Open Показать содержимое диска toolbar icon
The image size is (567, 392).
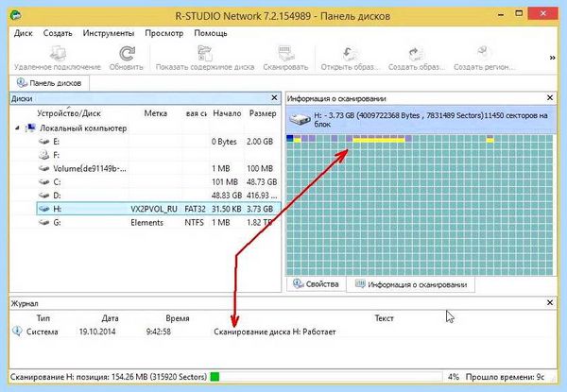pyautogui.click(x=205, y=54)
